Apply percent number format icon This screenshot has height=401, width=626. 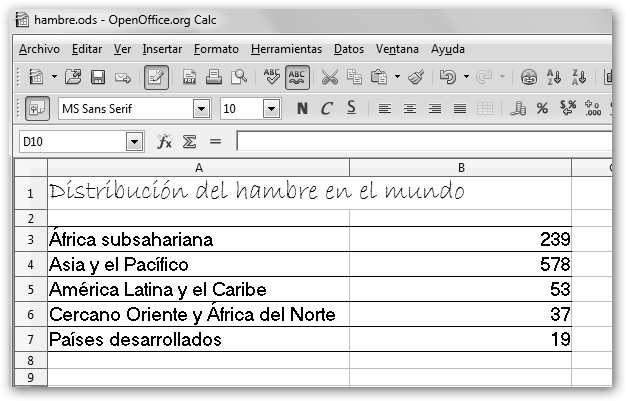pos(542,109)
